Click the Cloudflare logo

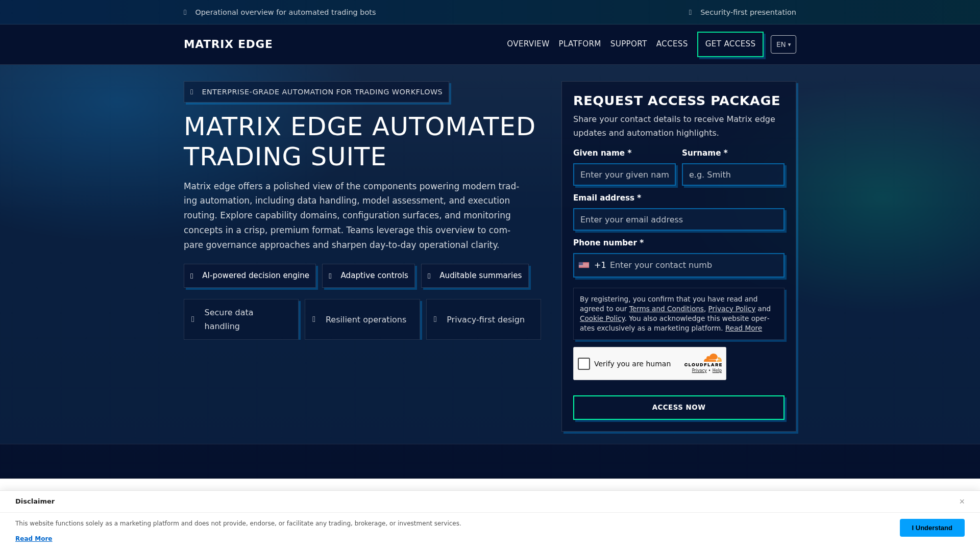[703, 360]
